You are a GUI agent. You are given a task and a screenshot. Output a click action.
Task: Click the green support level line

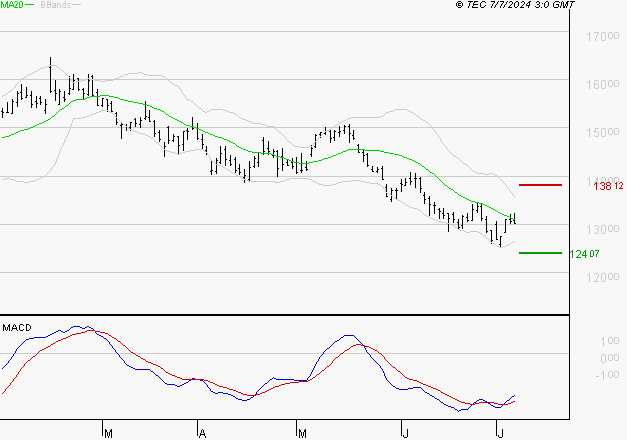540,253
